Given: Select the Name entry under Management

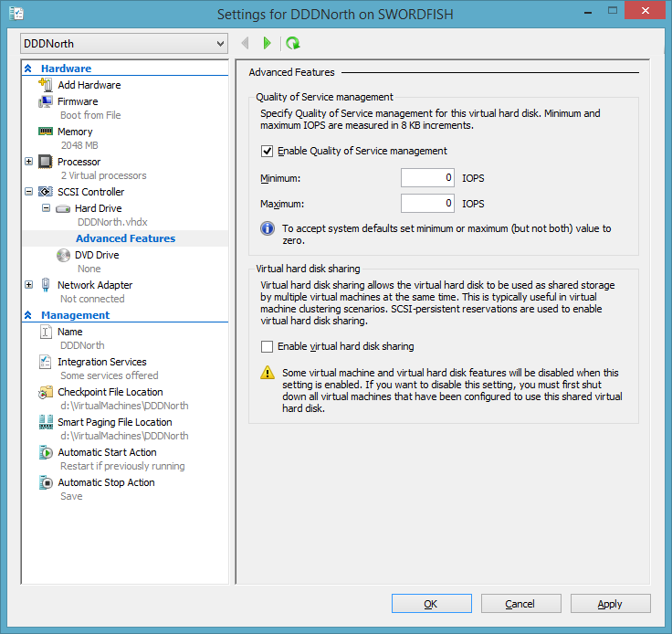Looking at the screenshot, I should click(x=70, y=332).
